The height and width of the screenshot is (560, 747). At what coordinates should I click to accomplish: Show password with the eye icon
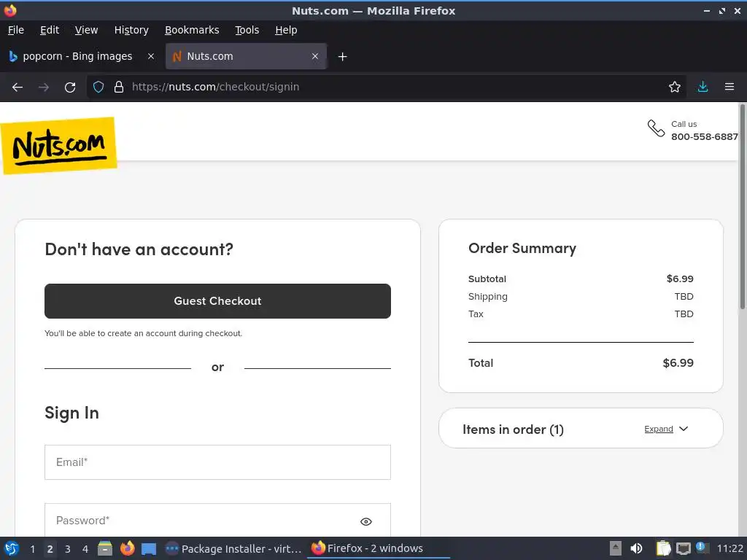coord(366,521)
